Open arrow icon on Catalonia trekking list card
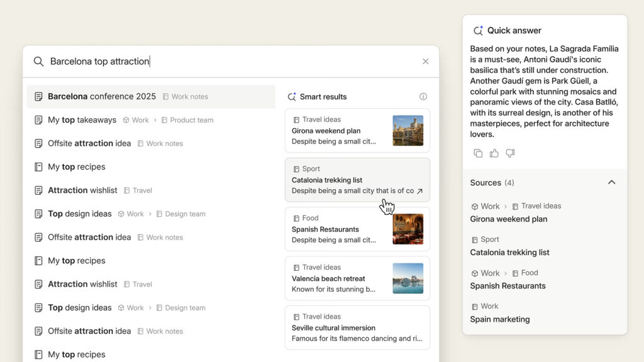 [420, 191]
